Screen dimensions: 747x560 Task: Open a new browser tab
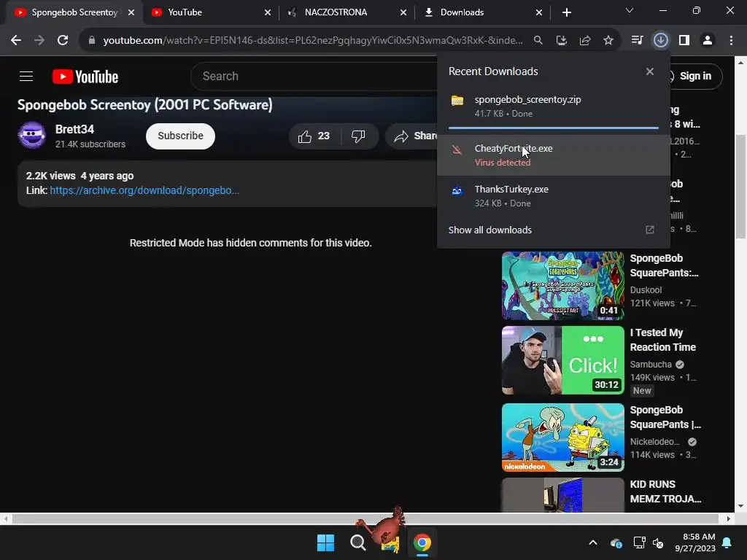pyautogui.click(x=566, y=12)
